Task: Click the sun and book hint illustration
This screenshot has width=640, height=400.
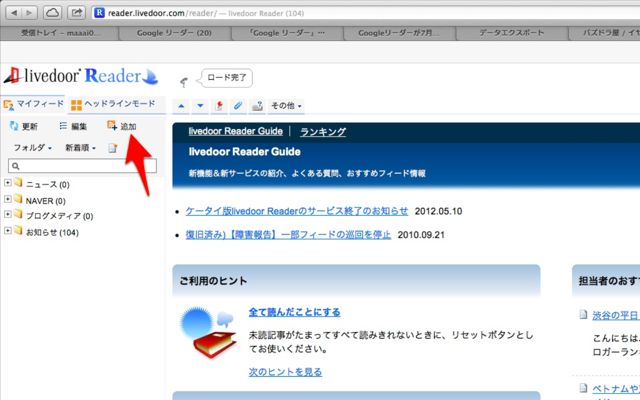Action: [209, 332]
